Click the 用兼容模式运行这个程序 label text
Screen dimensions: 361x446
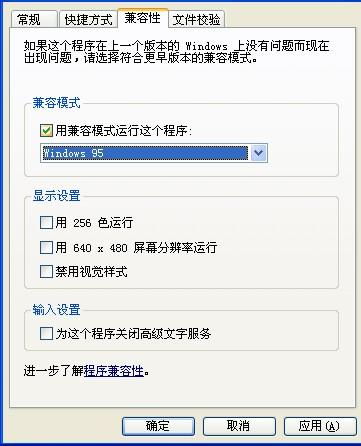pyautogui.click(x=124, y=131)
